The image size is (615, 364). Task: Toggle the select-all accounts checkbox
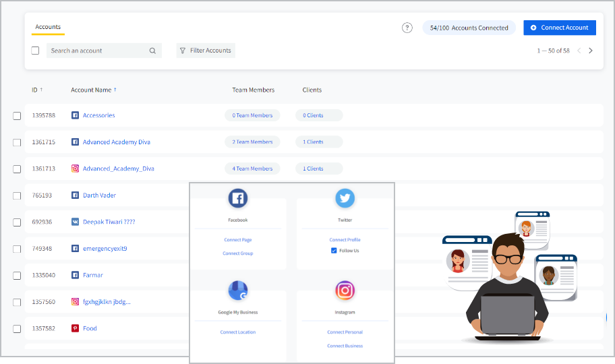pyautogui.click(x=35, y=51)
